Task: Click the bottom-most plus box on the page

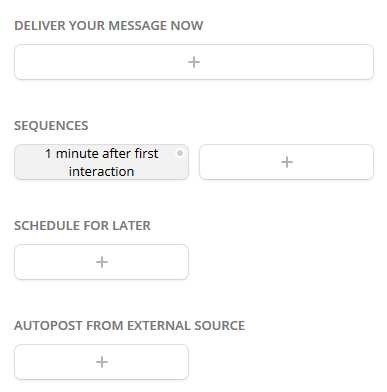Action: click(x=101, y=362)
